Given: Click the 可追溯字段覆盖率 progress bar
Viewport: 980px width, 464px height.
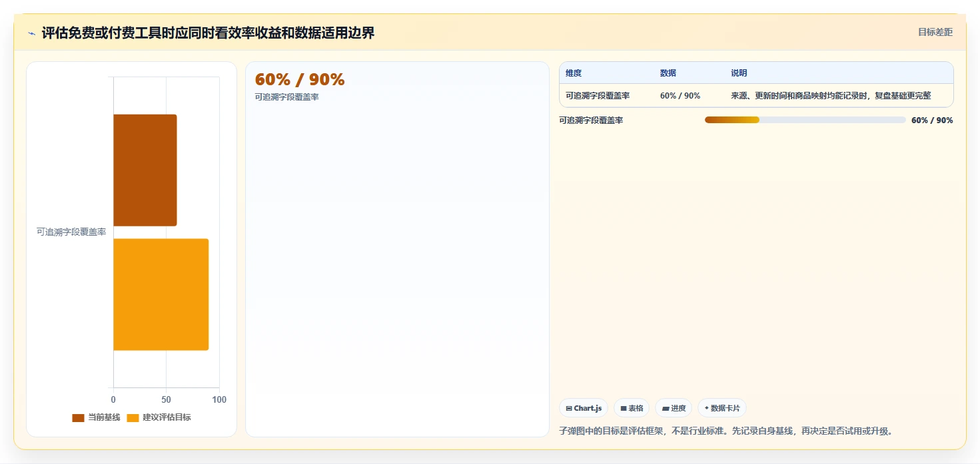Looking at the screenshot, I should tap(805, 120).
